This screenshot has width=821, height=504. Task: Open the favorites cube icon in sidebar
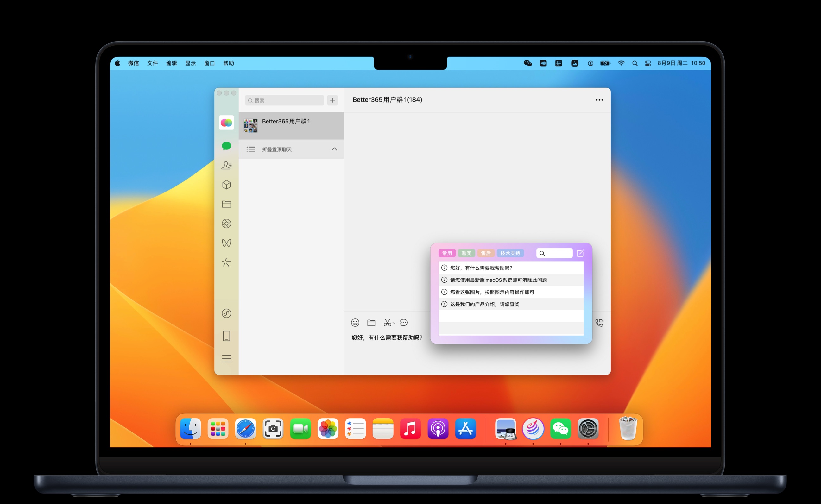[226, 185]
